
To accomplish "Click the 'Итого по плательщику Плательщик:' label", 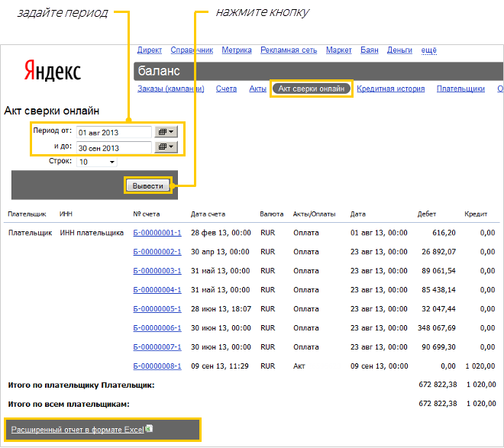I will coord(81,385).
